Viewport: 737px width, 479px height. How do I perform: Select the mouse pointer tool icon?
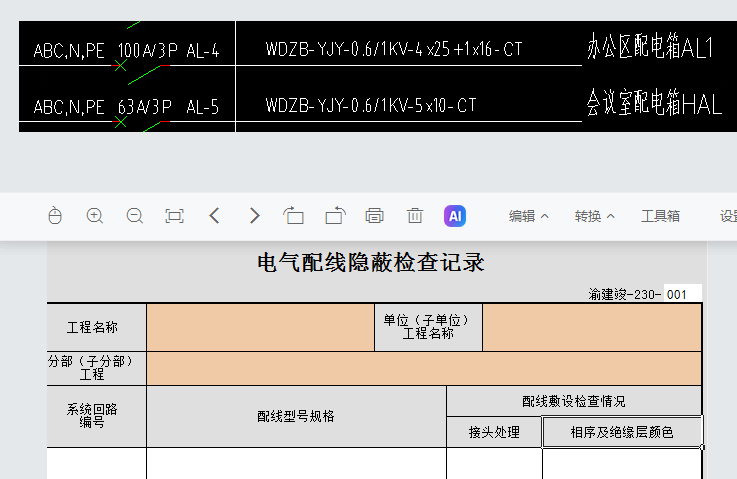coord(55,216)
